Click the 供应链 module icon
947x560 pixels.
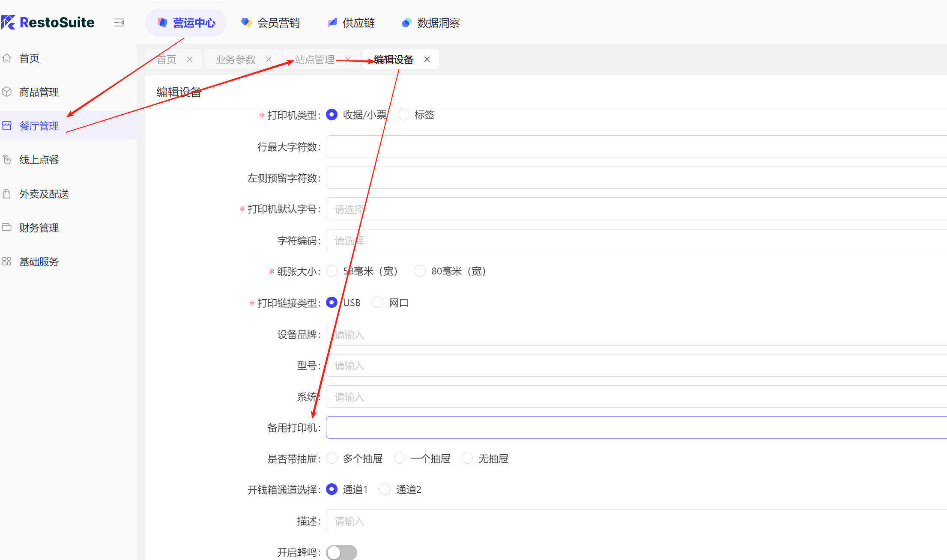pos(332,23)
